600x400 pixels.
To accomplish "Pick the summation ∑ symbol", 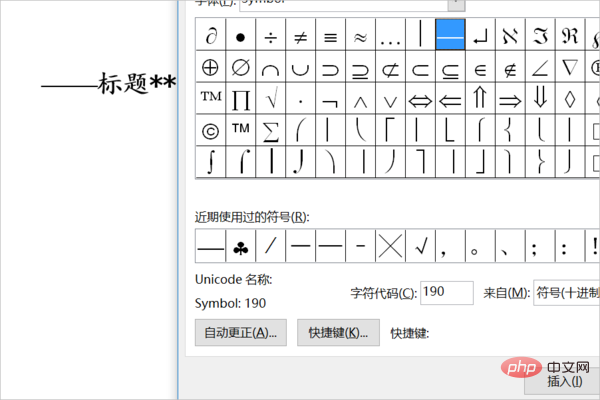I will tap(270, 130).
